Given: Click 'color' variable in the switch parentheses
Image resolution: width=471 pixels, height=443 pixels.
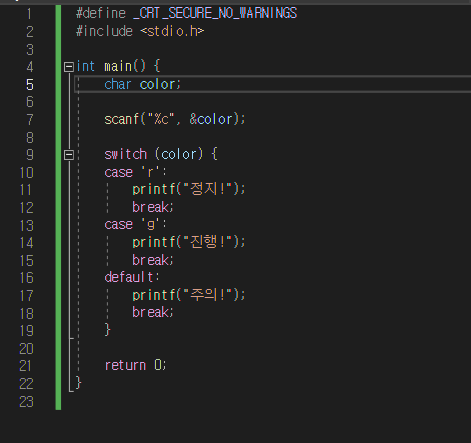Looking at the screenshot, I should [179, 154].
